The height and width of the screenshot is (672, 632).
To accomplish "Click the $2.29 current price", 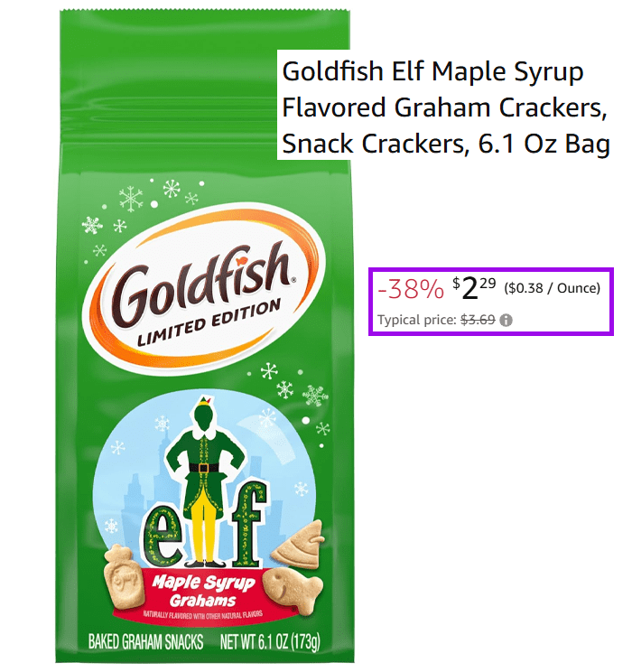I will pos(474,287).
